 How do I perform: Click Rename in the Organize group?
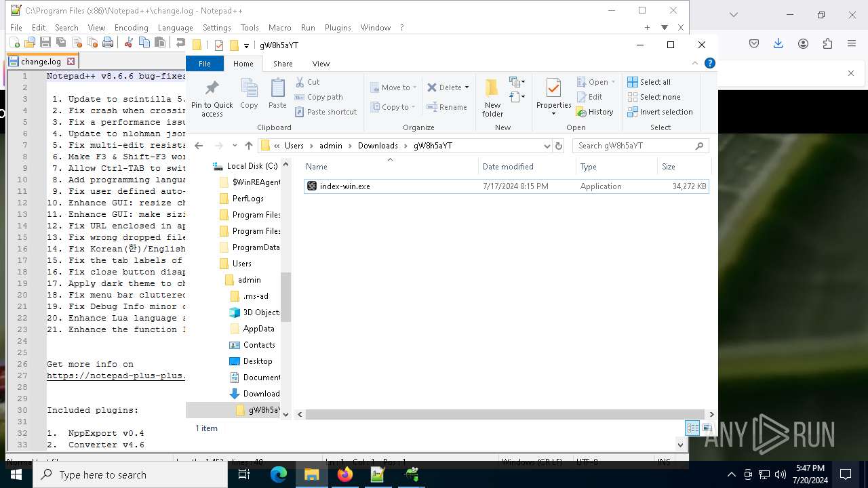pos(447,107)
